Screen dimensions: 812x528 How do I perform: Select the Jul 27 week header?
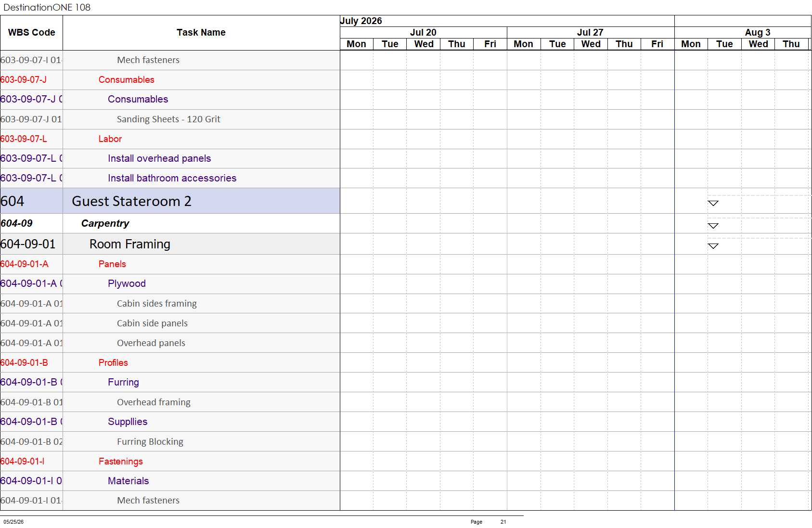coord(590,32)
